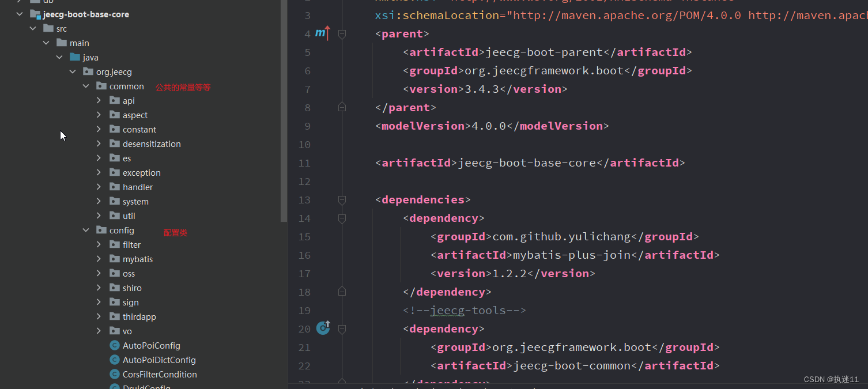Image resolution: width=868 pixels, height=389 pixels.
Task: Click the AutoPoiDictConfig class icon
Action: pos(115,360)
